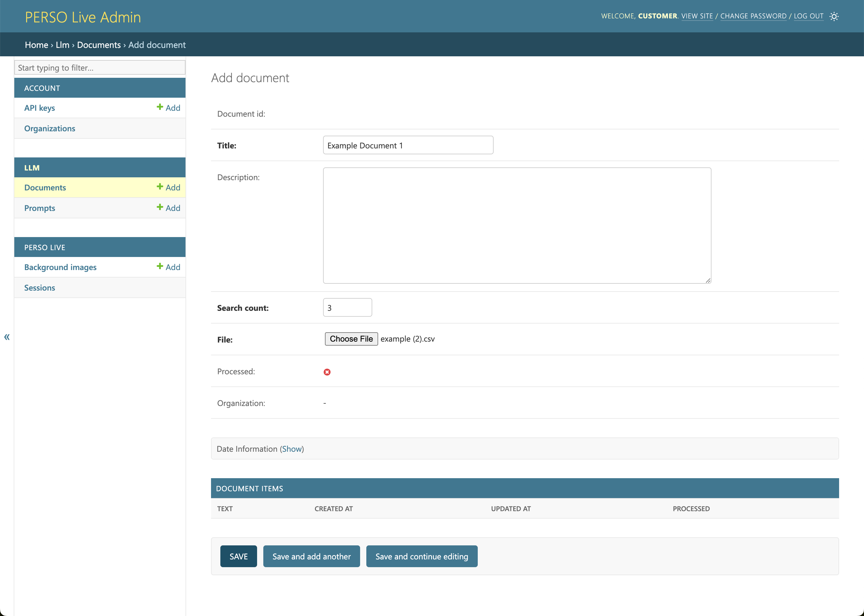Focus the Search count number field
Image resolution: width=864 pixels, height=616 pixels.
click(347, 308)
